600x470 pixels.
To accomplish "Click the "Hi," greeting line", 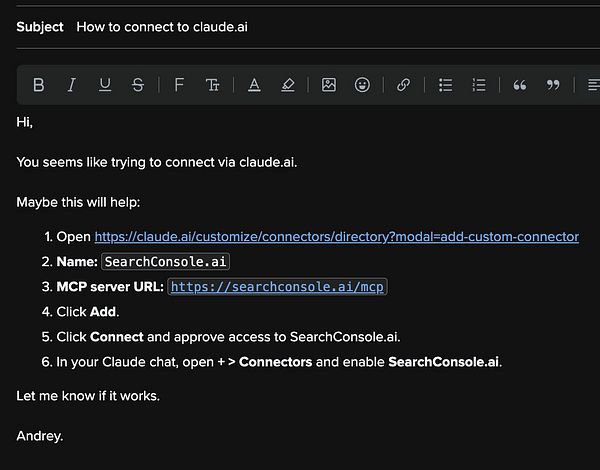I will [x=24, y=122].
